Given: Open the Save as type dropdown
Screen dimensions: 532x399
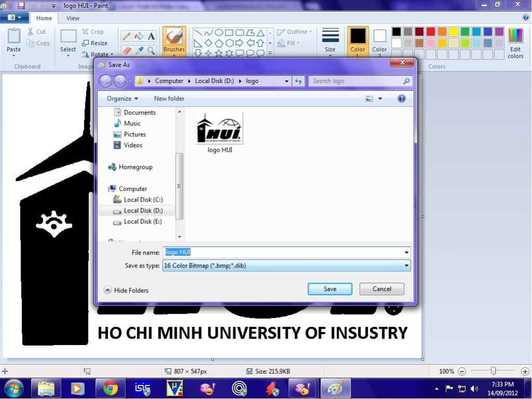Looking at the screenshot, I should 286,265.
